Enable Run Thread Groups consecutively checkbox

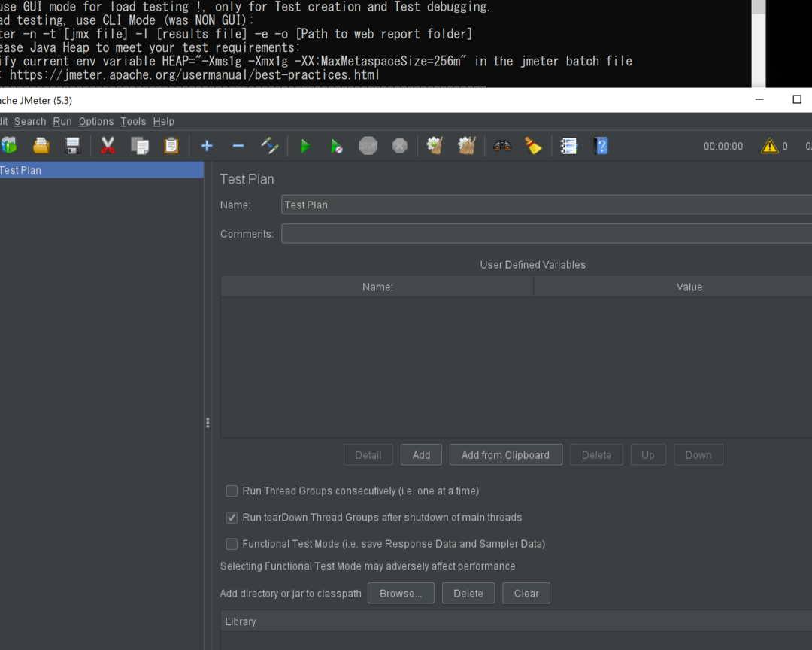(x=232, y=491)
